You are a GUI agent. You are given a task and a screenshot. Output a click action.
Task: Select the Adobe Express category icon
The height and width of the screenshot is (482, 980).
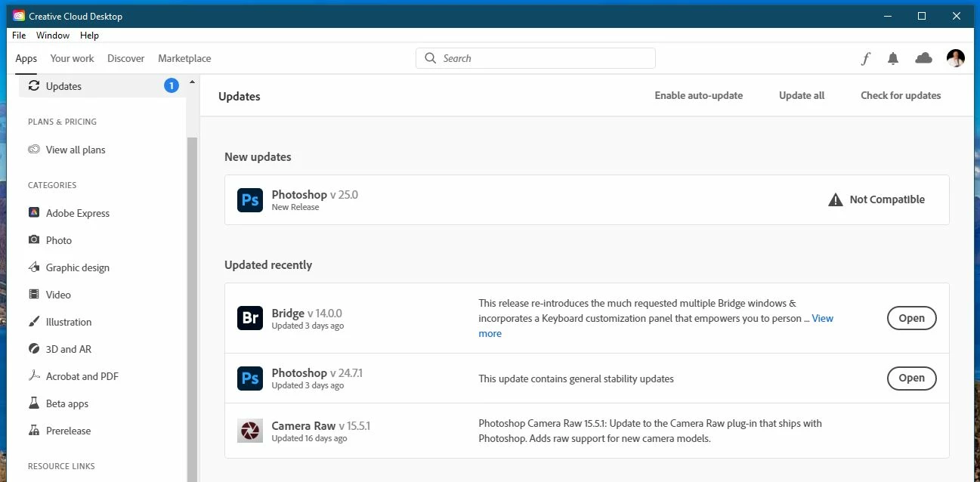(34, 213)
